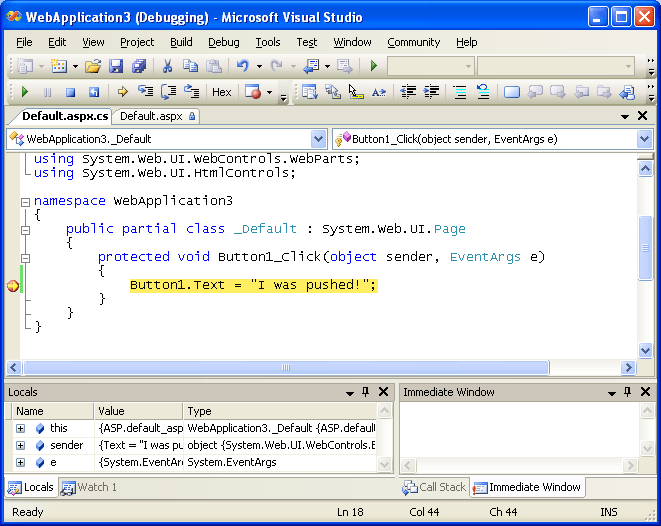Open the Breakpoints window icon
The height and width of the screenshot is (526, 661).
pyautogui.click(x=253, y=91)
